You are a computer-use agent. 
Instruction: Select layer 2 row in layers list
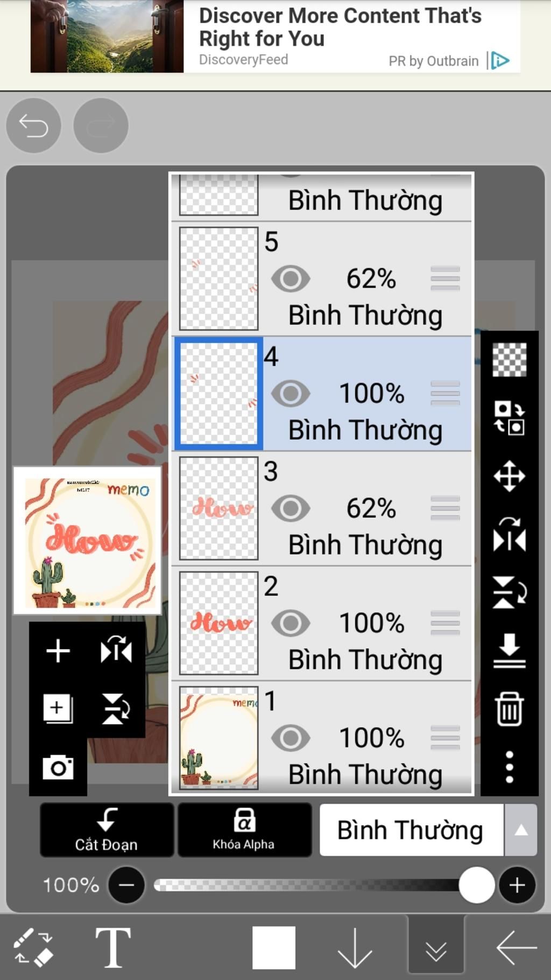[x=322, y=623]
